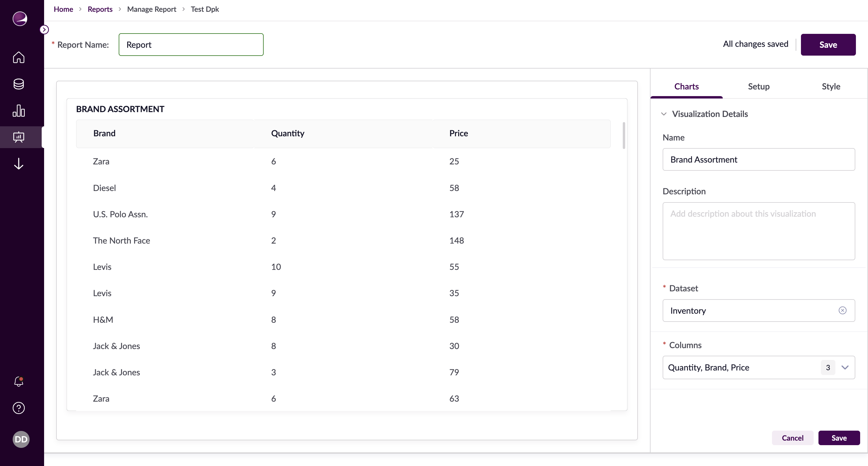Screen dimensions: 868x466
Task: Switch to the Style tab
Action: point(831,86)
